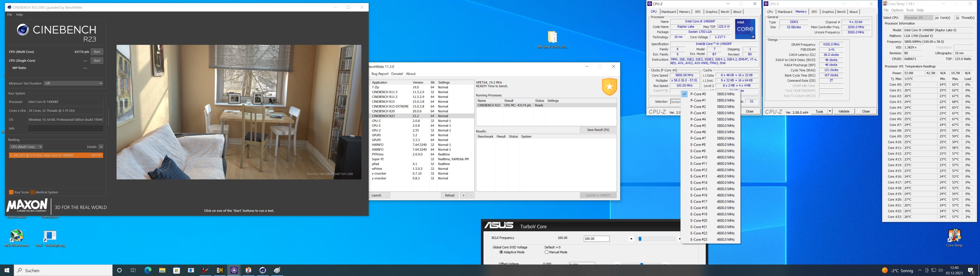Expand ranking Details dropdown arrow
980x276 pixels.
click(101, 147)
